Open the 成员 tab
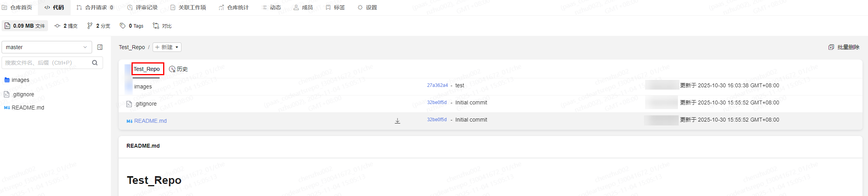This screenshot has height=196, width=868. tap(303, 7)
